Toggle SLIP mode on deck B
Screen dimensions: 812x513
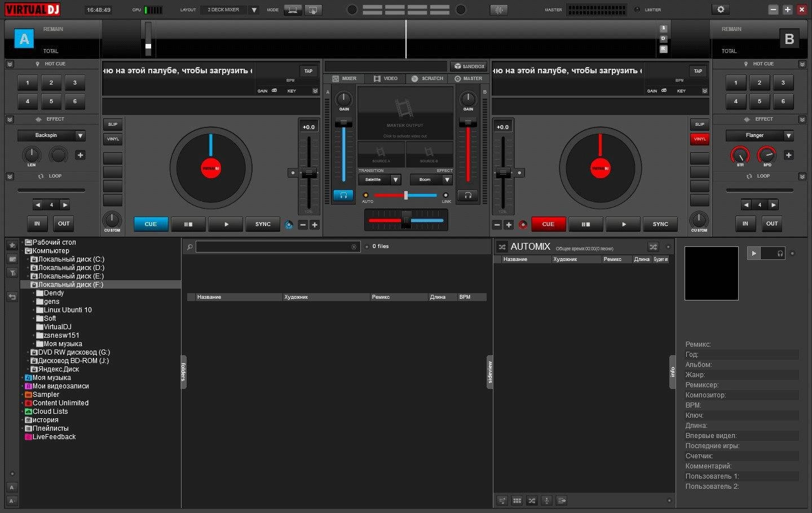[700, 124]
